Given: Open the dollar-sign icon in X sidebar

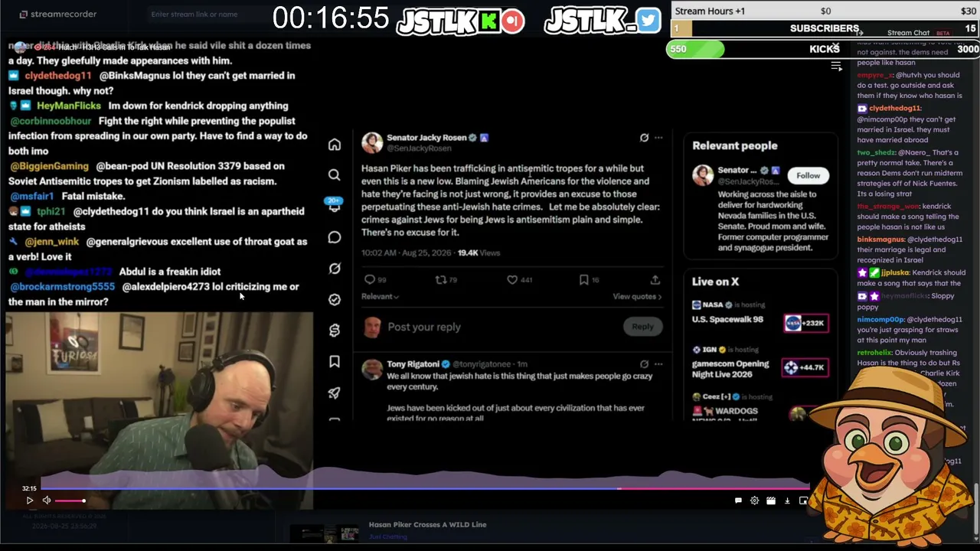Looking at the screenshot, I should (335, 330).
